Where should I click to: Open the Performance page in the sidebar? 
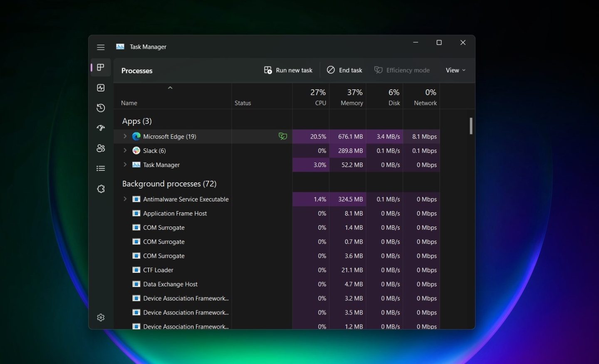click(x=101, y=88)
